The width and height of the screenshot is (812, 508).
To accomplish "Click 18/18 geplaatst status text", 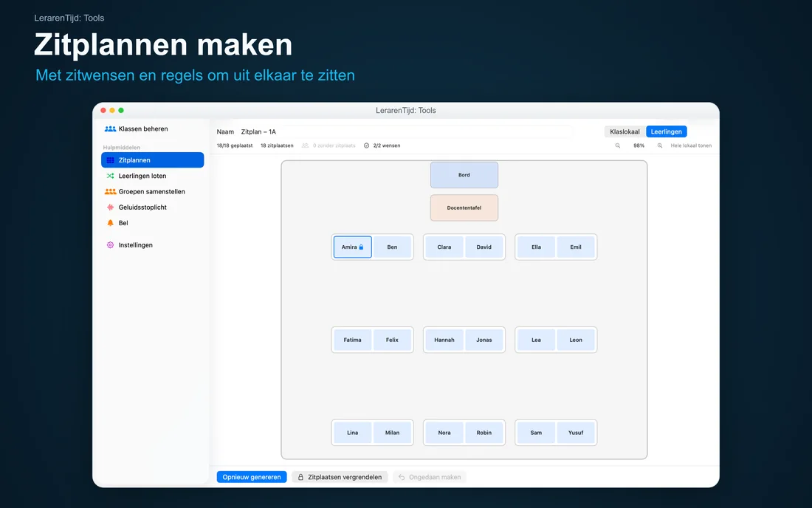I will (x=235, y=145).
